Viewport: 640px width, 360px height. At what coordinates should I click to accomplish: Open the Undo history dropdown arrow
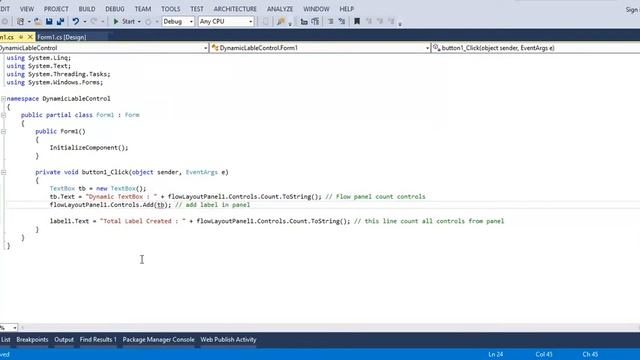click(x=84, y=22)
